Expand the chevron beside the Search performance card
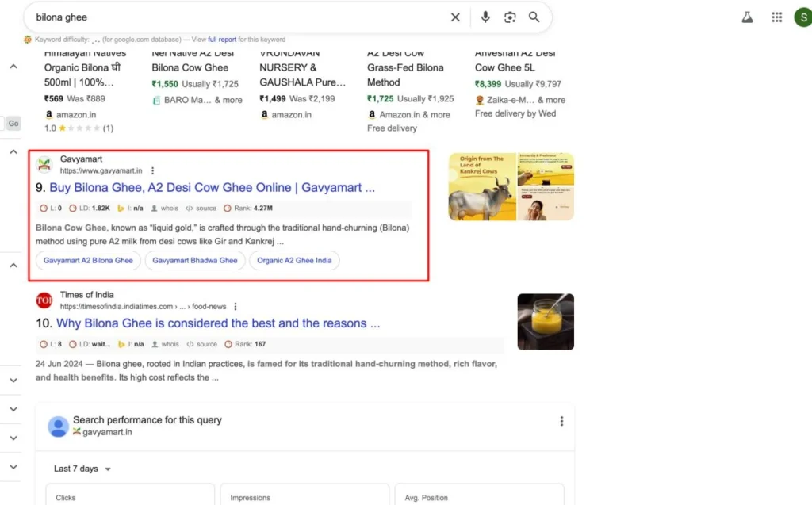 [x=13, y=409]
